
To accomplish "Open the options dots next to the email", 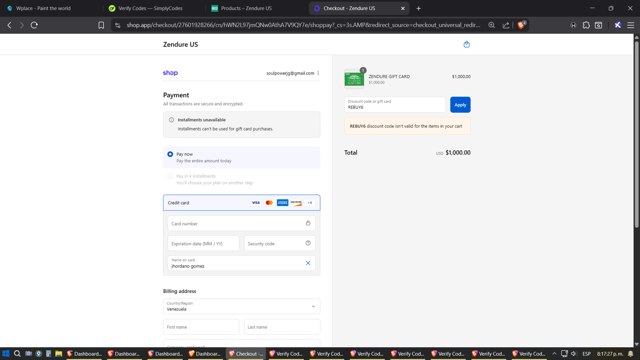I will tap(318, 73).
